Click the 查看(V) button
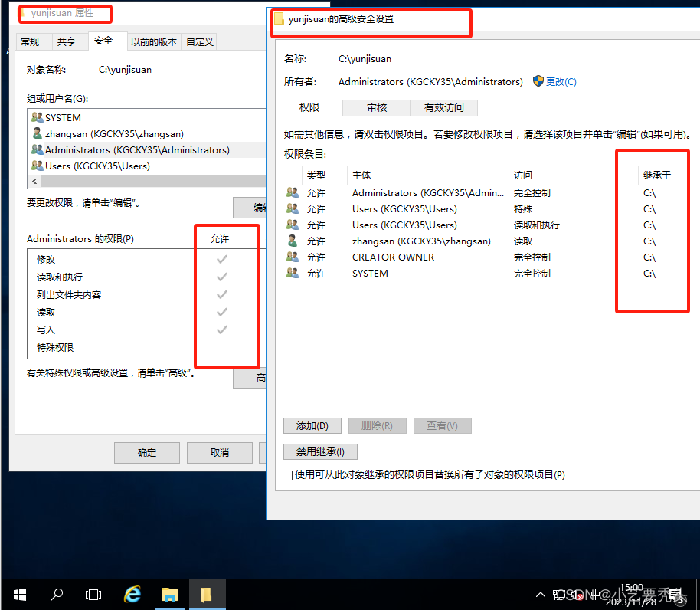 click(442, 426)
